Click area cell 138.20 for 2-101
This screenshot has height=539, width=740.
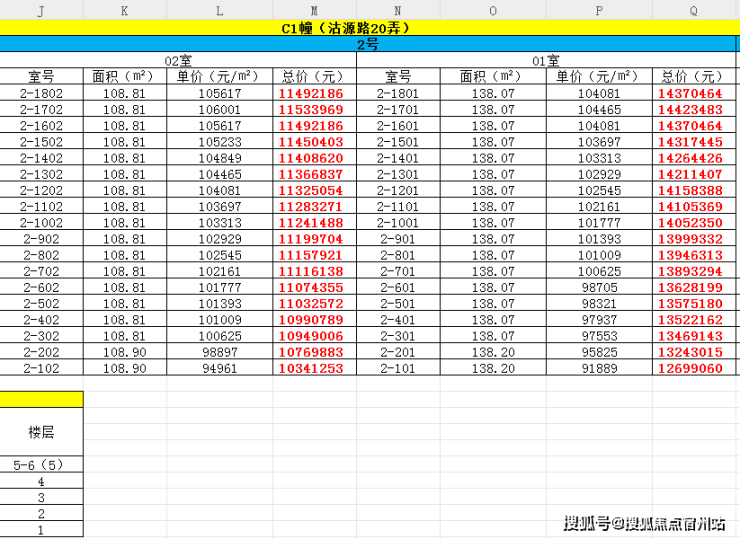[x=493, y=368]
